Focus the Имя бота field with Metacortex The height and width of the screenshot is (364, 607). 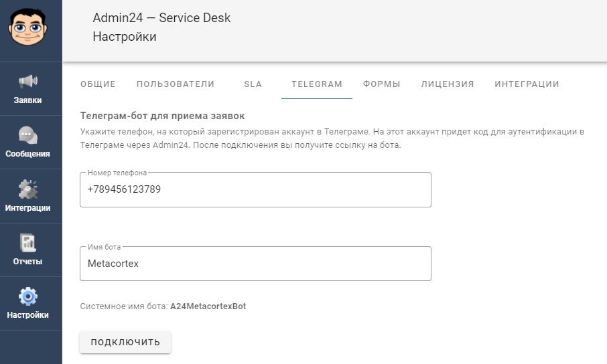pyautogui.click(x=255, y=264)
